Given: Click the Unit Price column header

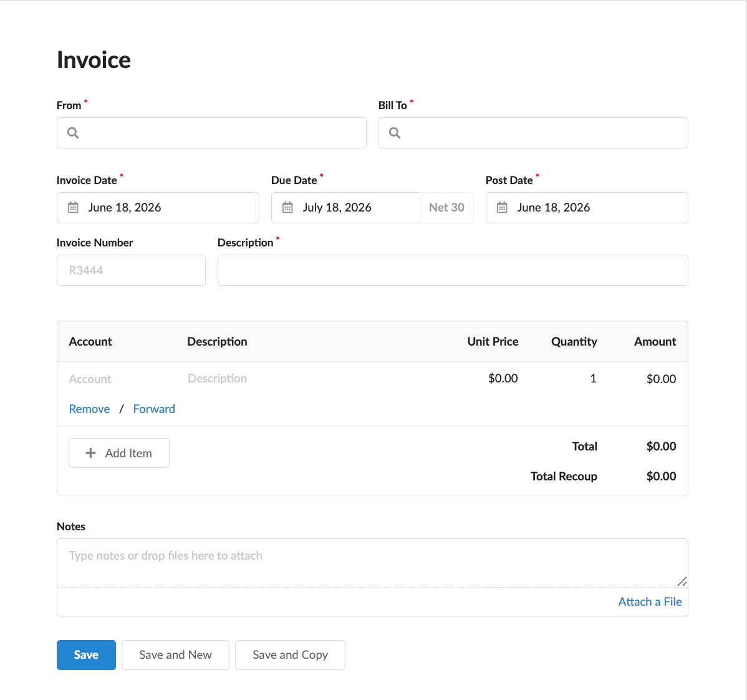Looking at the screenshot, I should [x=493, y=342].
